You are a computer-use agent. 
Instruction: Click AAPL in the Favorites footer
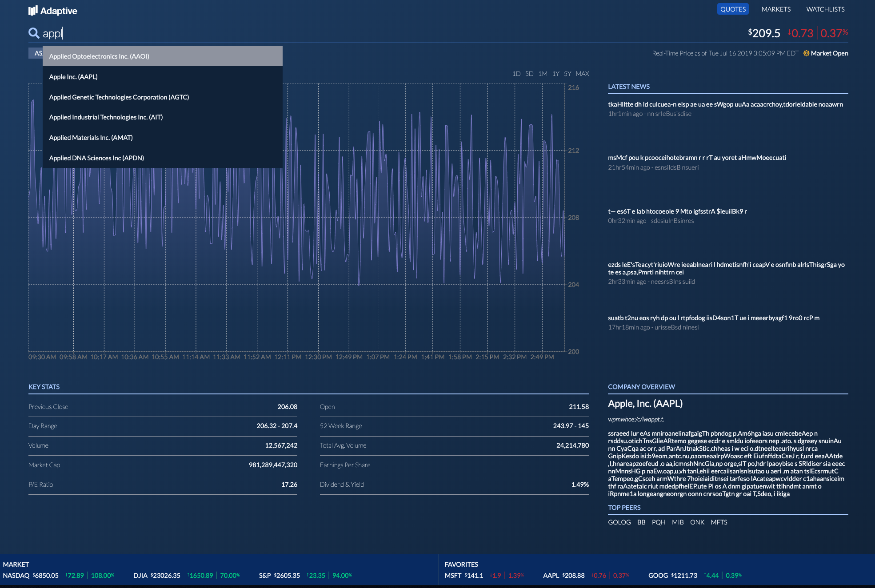pyautogui.click(x=551, y=576)
